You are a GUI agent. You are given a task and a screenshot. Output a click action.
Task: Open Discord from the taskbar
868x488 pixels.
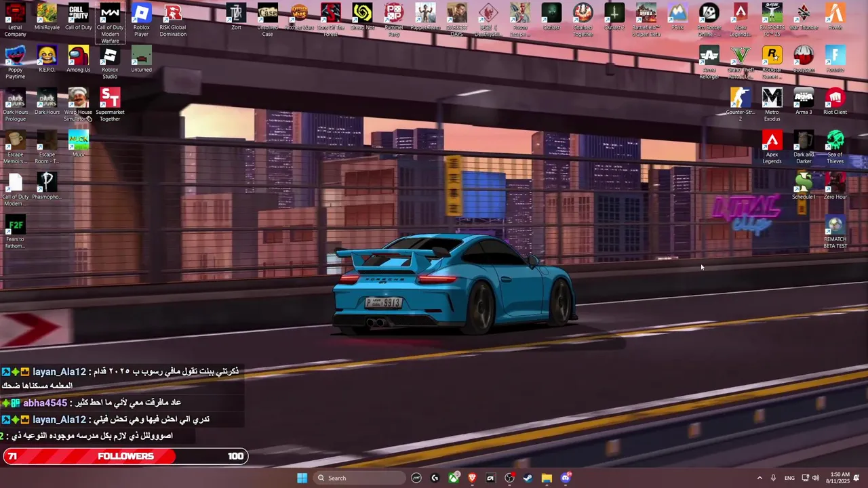pos(566,478)
